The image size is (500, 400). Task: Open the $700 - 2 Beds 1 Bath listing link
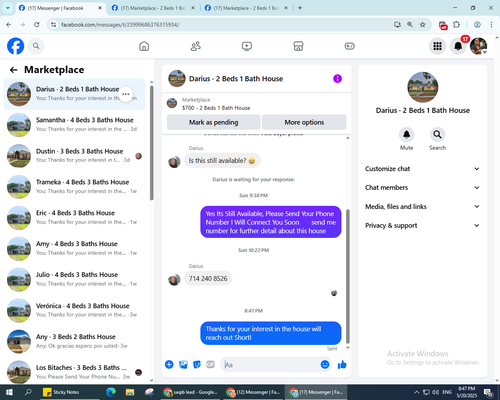216,108
